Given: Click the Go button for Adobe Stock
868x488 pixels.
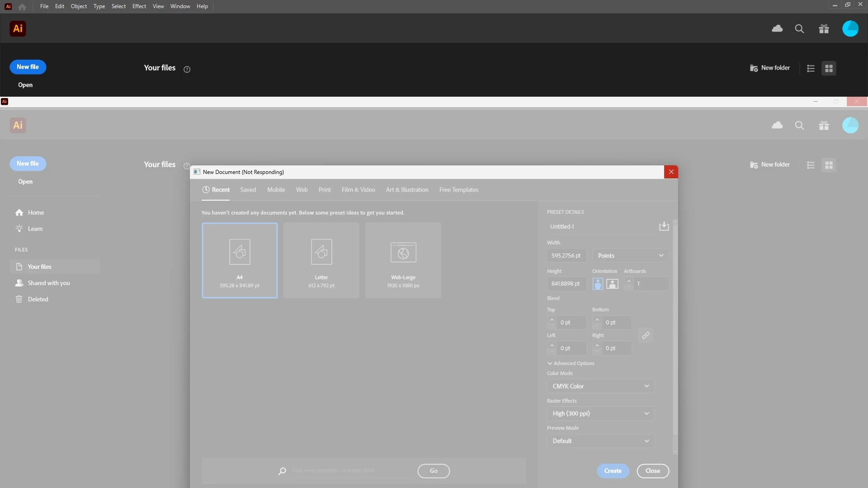Looking at the screenshot, I should pyautogui.click(x=433, y=471).
